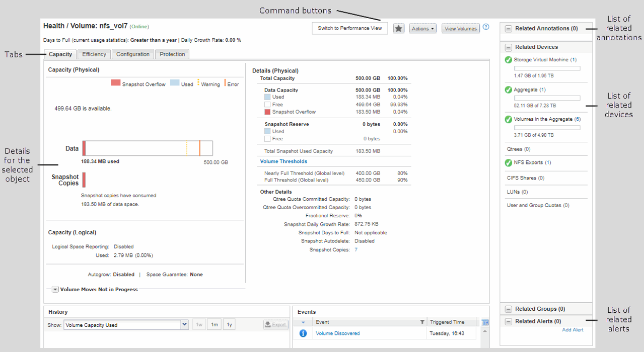Select the 1y history range button

[x=229, y=325]
